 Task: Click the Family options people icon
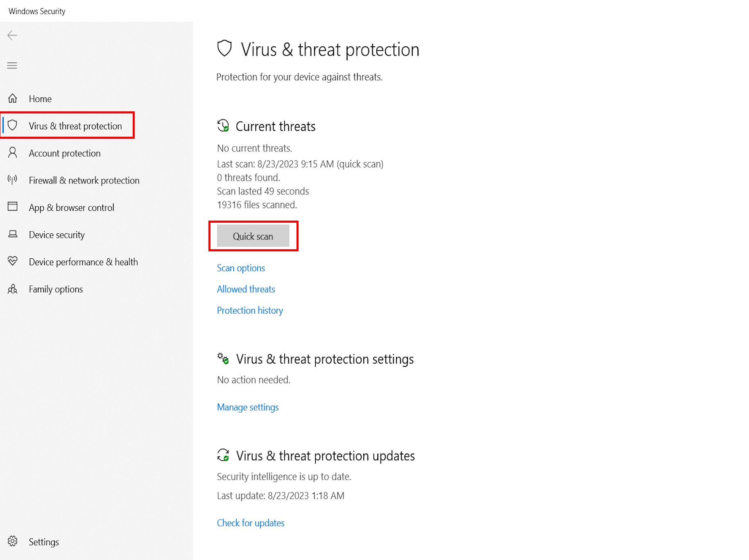tap(13, 289)
